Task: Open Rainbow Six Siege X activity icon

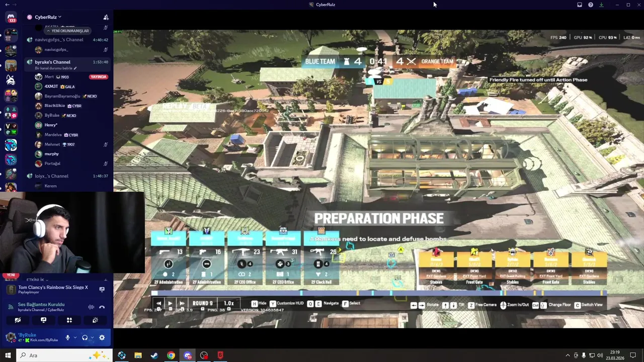Action: (11, 290)
